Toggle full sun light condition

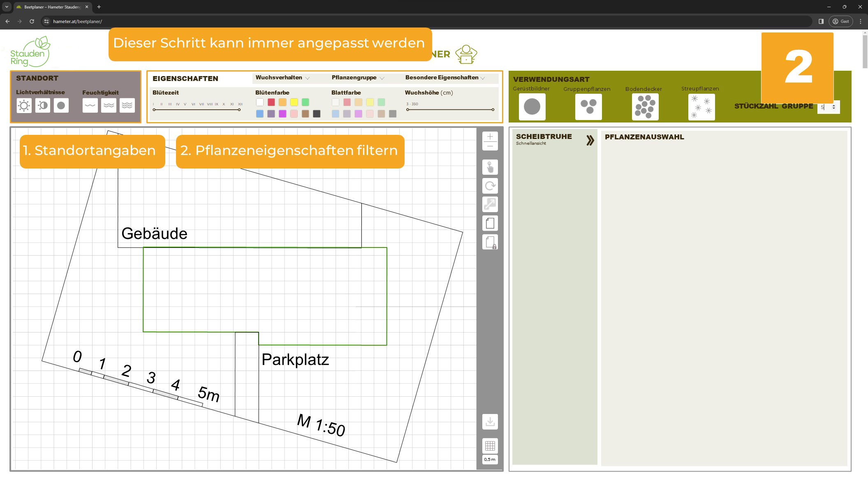(24, 106)
